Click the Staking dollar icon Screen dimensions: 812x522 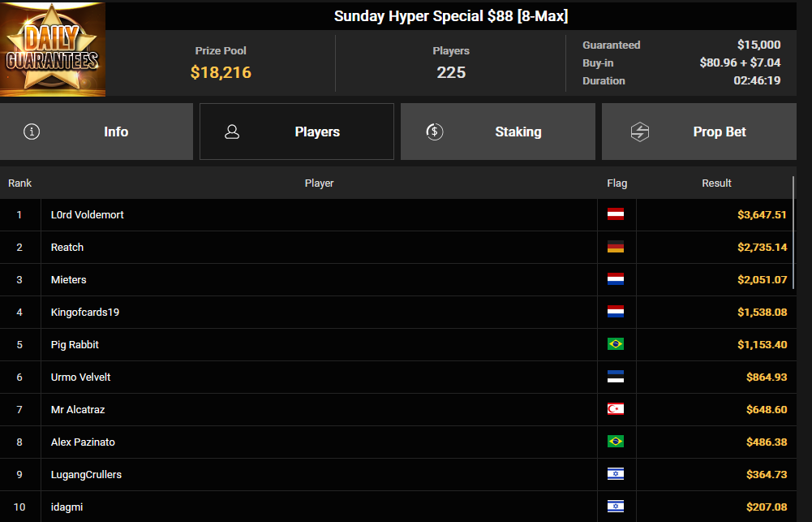pyautogui.click(x=435, y=132)
